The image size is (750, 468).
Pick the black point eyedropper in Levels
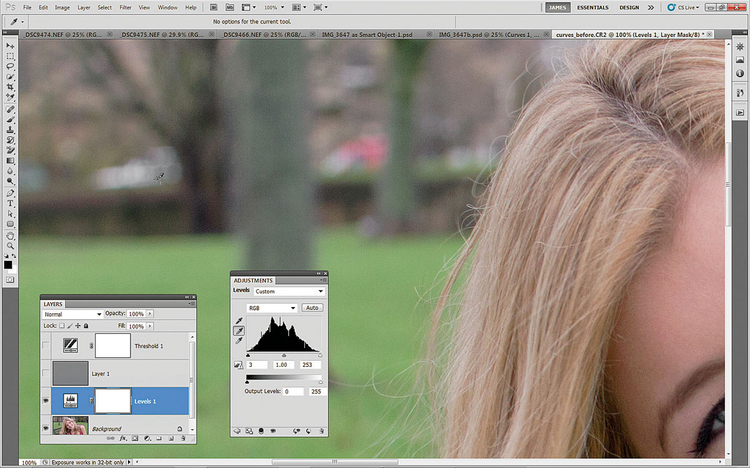[239, 321]
